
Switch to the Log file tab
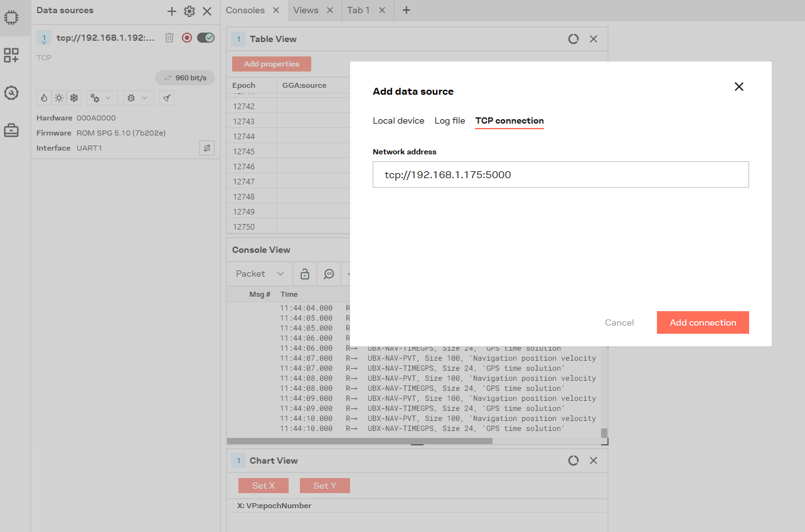[450, 120]
